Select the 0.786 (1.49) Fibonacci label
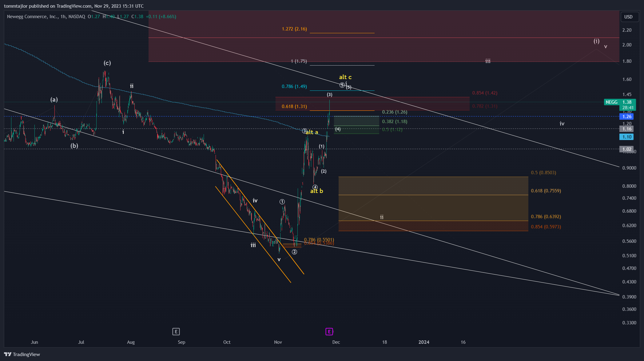The width and height of the screenshot is (644, 361). click(294, 86)
